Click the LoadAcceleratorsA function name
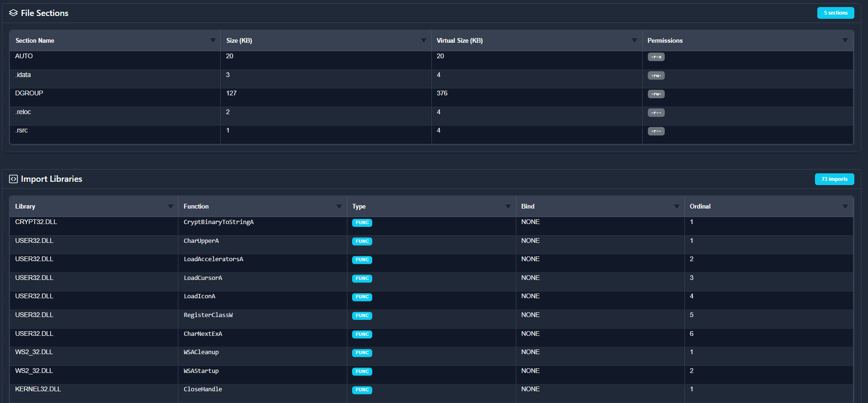The width and height of the screenshot is (868, 403). pyautogui.click(x=214, y=259)
